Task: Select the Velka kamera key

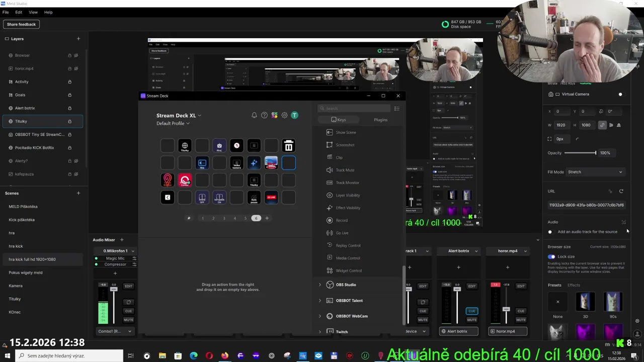Action: tap(236, 163)
